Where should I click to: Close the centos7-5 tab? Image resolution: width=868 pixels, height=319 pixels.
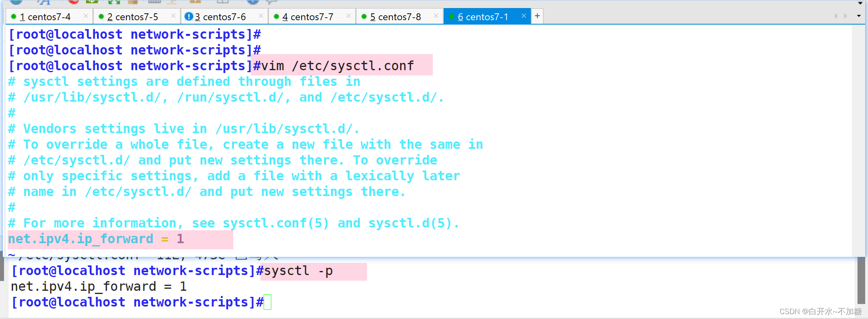173,16
